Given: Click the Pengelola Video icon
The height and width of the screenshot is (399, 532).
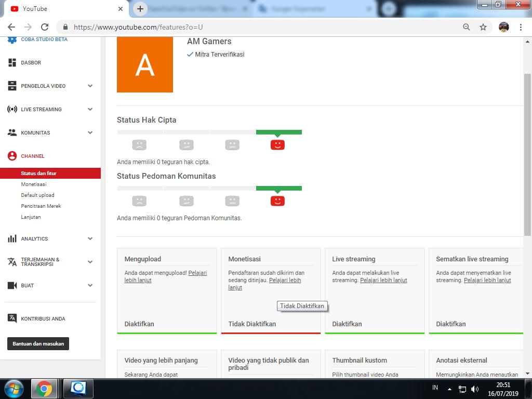Looking at the screenshot, I should pyautogui.click(x=12, y=86).
